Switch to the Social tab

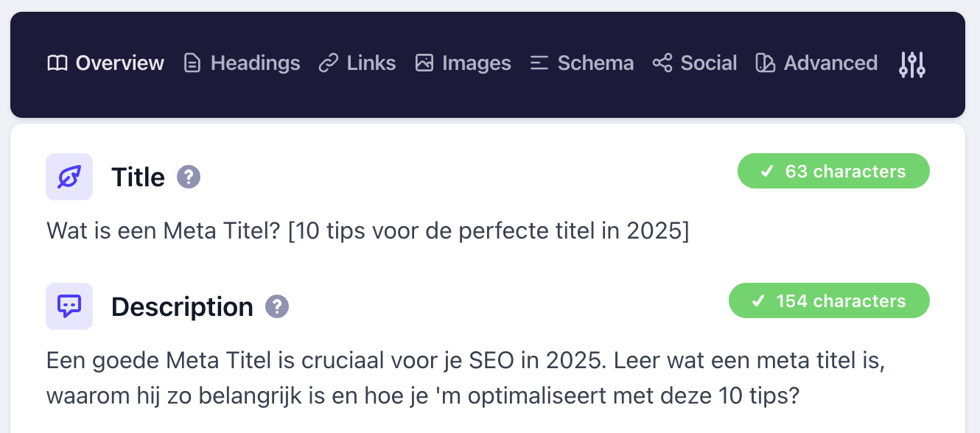point(709,63)
